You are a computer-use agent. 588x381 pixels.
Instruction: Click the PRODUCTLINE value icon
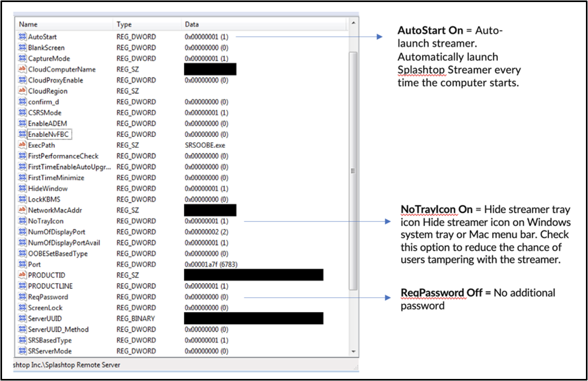click(x=23, y=286)
